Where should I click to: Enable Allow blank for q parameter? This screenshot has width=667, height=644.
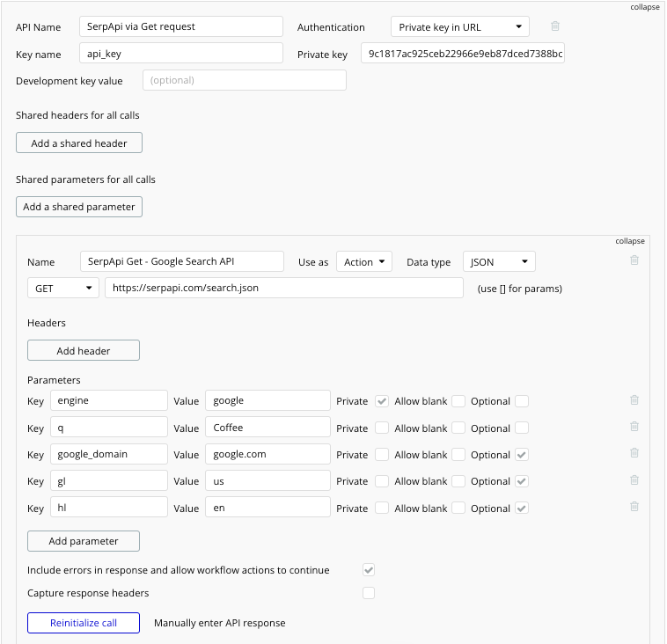click(x=458, y=428)
